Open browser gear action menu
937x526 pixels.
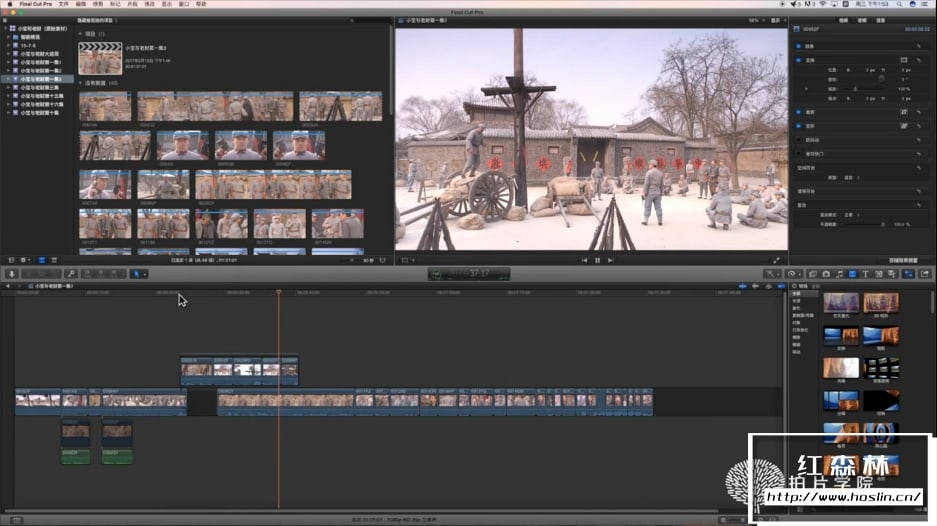pyautogui.click(x=25, y=261)
